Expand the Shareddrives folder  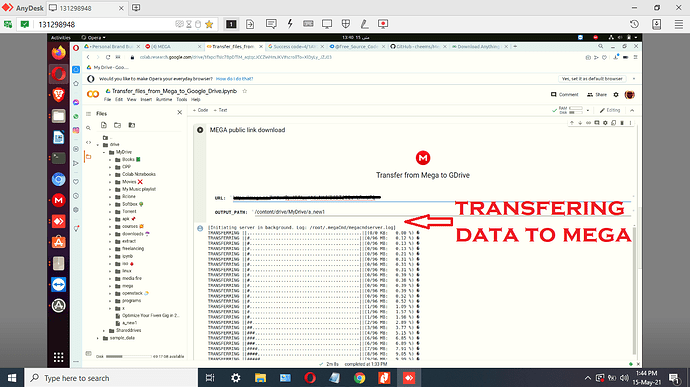tap(104, 330)
